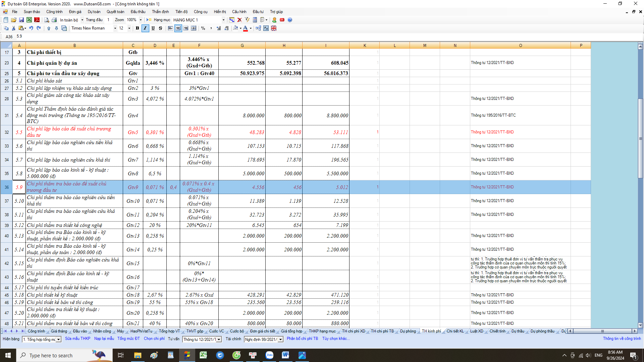Open the blue help question mark icon
The height and width of the screenshot is (362, 644).
tap(290, 20)
